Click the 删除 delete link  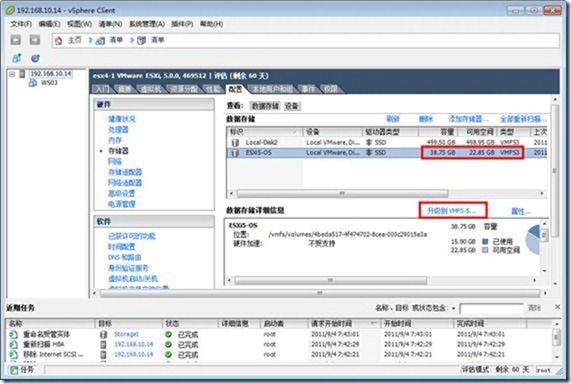pyautogui.click(x=426, y=119)
